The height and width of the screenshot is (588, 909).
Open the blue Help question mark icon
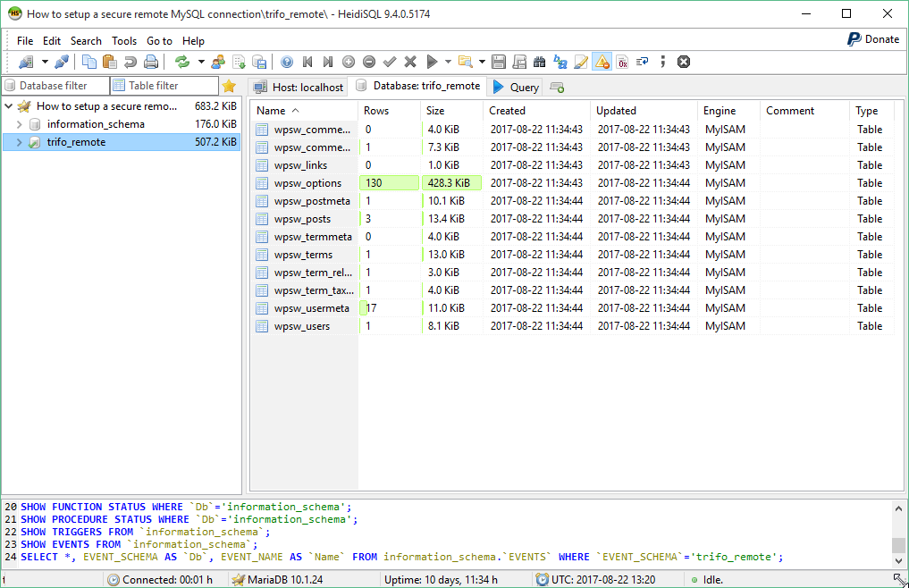[x=287, y=62]
